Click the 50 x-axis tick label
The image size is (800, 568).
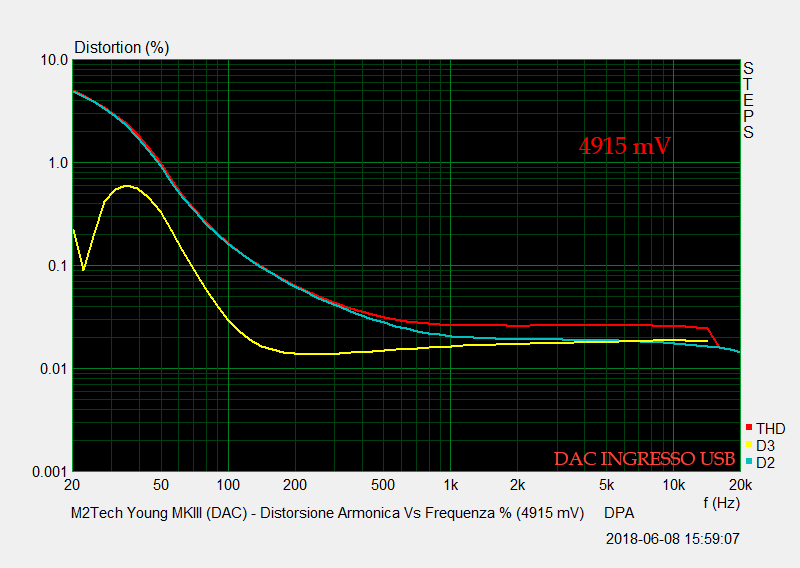point(161,485)
